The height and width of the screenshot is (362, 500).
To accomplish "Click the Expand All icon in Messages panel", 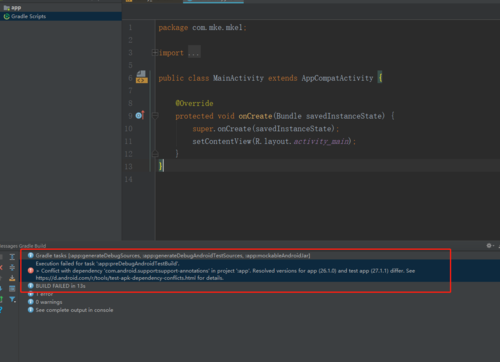I will [x=12, y=257].
